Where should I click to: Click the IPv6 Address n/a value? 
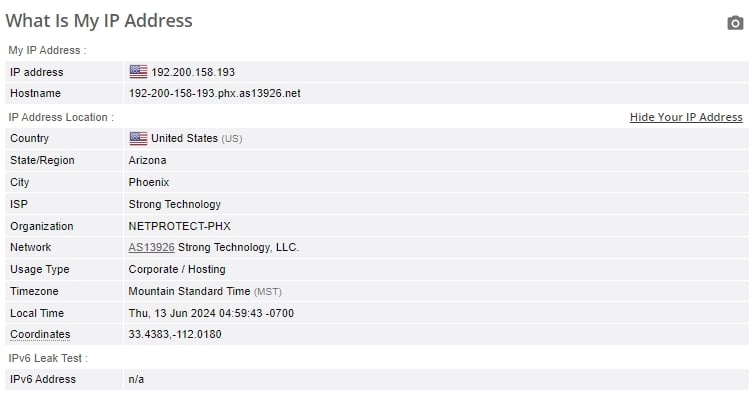pos(136,379)
